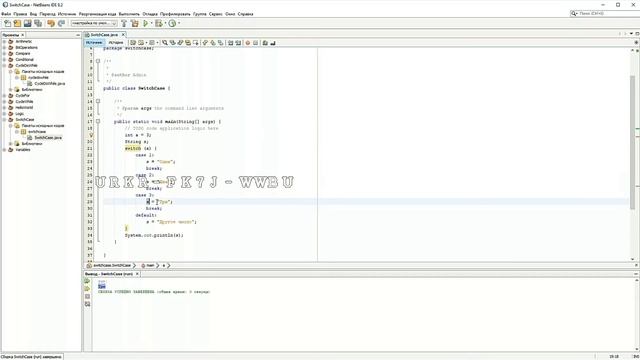Click the editor Find selection magnifier icon

point(165,42)
